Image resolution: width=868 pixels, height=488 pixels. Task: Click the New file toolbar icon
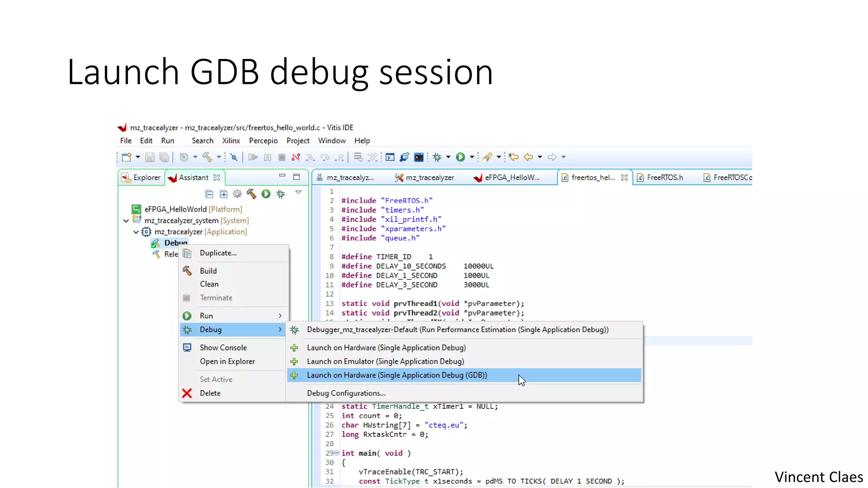pyautogui.click(x=126, y=157)
